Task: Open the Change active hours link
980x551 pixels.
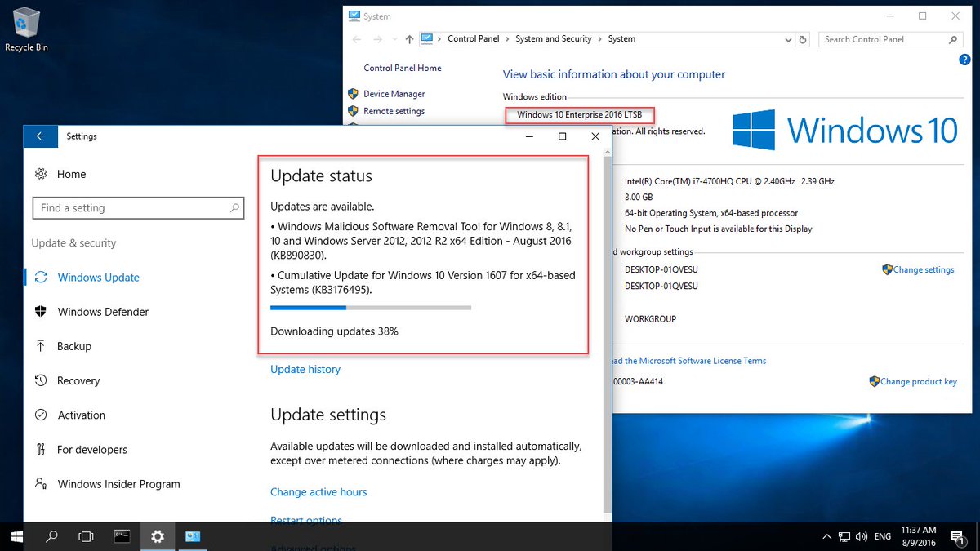Action: [318, 492]
